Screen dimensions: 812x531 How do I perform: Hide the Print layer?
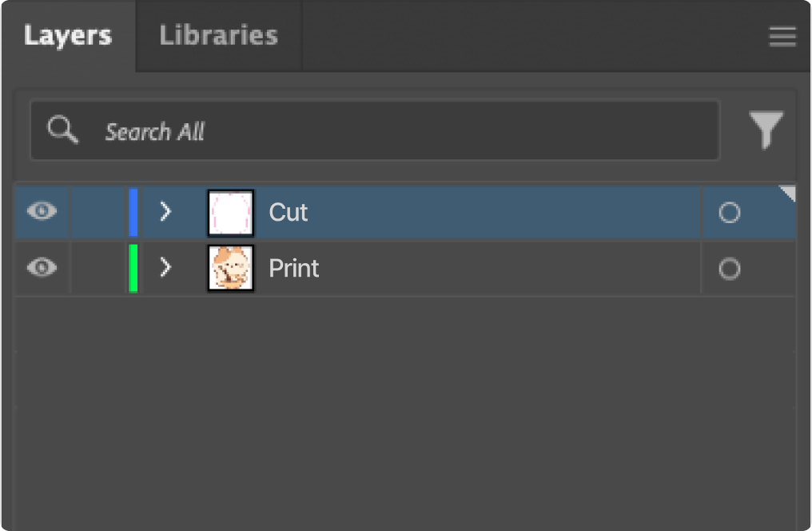(42, 268)
